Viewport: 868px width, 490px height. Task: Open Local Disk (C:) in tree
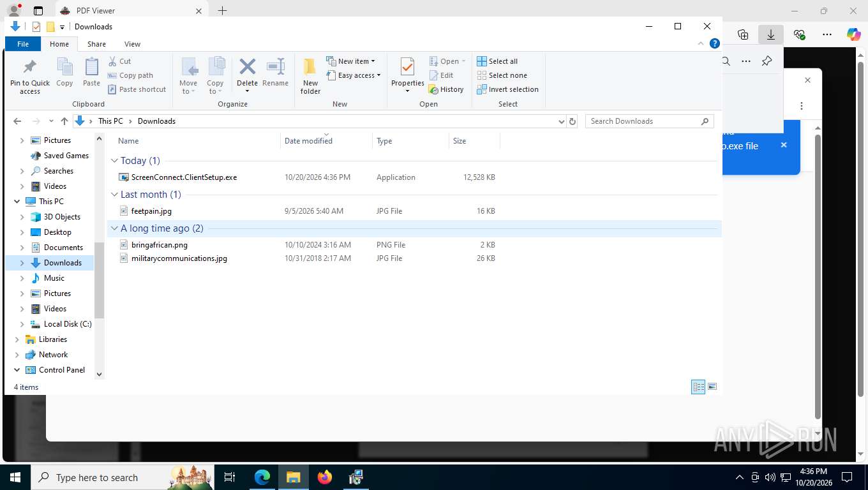click(68, 324)
